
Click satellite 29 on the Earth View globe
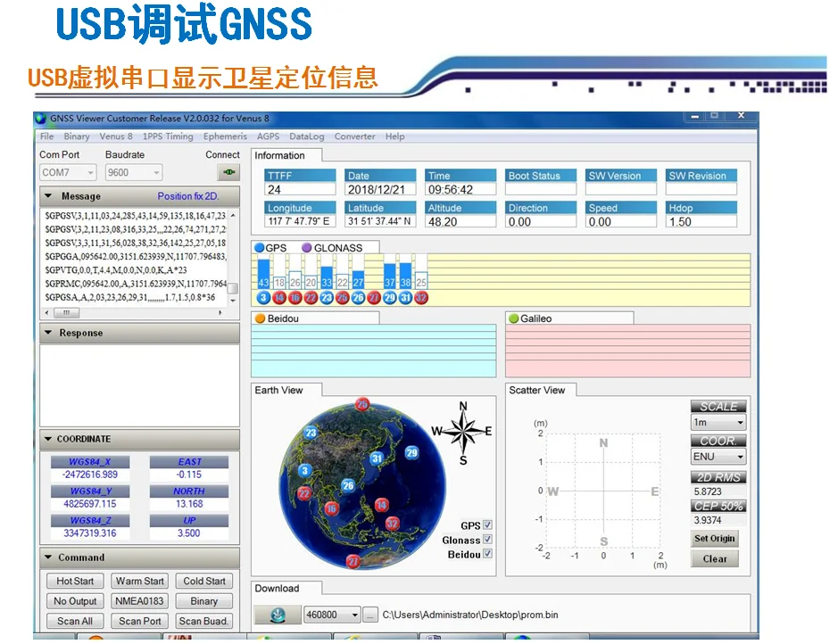click(x=411, y=453)
